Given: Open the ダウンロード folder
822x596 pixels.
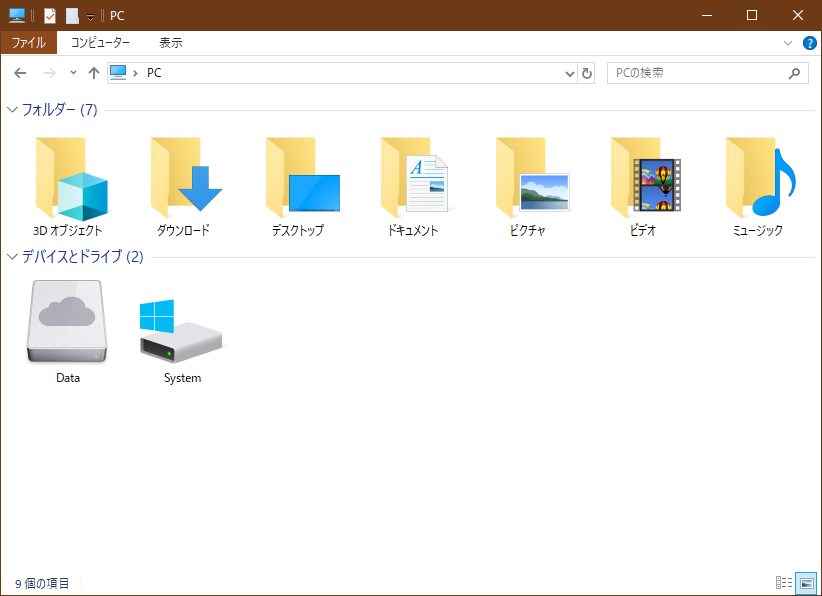Looking at the screenshot, I should coord(183,180).
